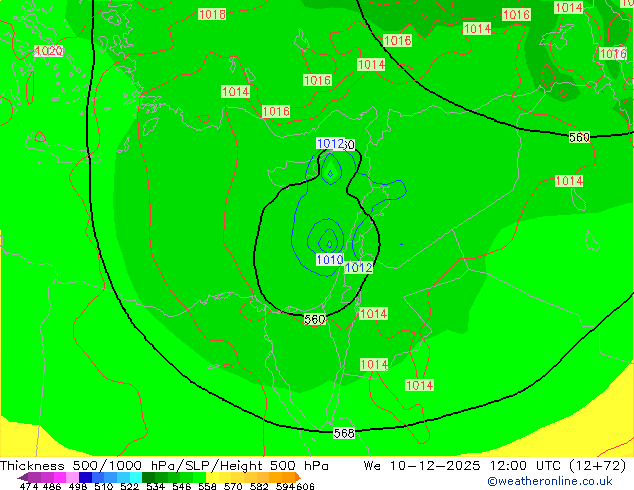Image resolution: width=634 pixels, height=490 pixels.
Task: Click the (12+72) forecast offset text
Action: tap(598, 466)
